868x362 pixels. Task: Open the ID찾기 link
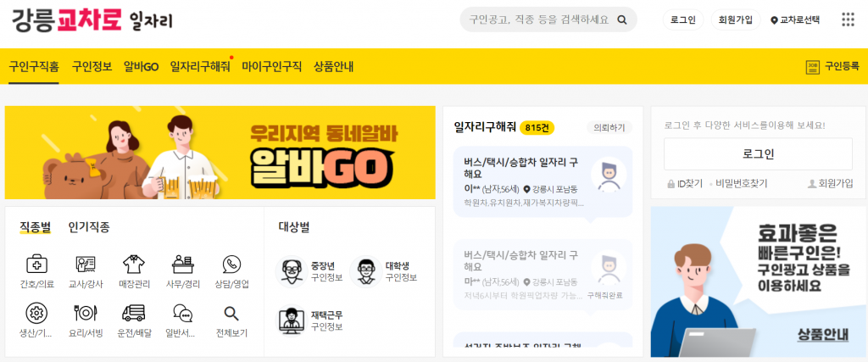pyautogui.click(x=690, y=183)
